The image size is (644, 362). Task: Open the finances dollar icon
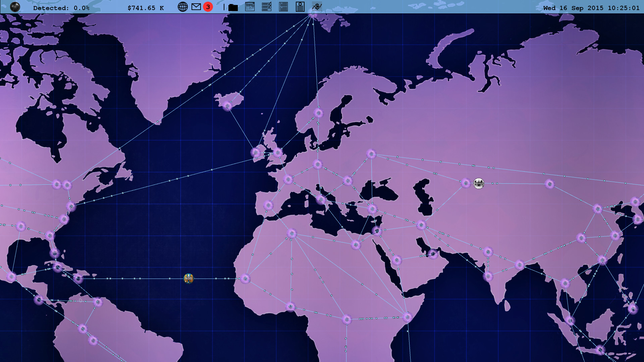[317, 7]
